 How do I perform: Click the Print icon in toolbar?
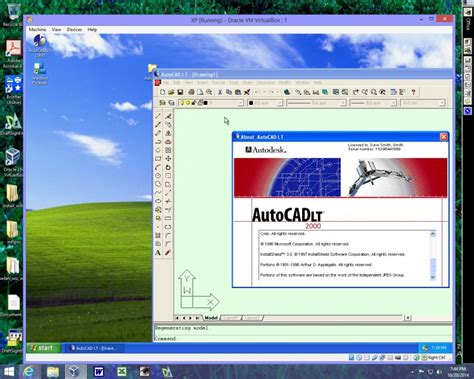pos(191,92)
